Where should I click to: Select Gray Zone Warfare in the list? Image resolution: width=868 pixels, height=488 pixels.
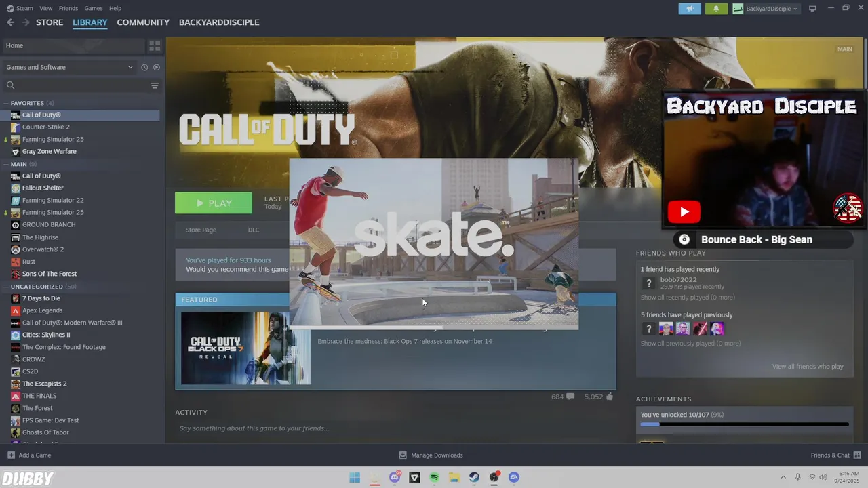(x=49, y=151)
